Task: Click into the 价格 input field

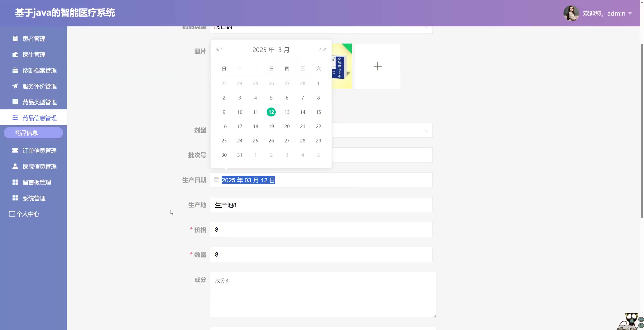Action: pyautogui.click(x=321, y=229)
